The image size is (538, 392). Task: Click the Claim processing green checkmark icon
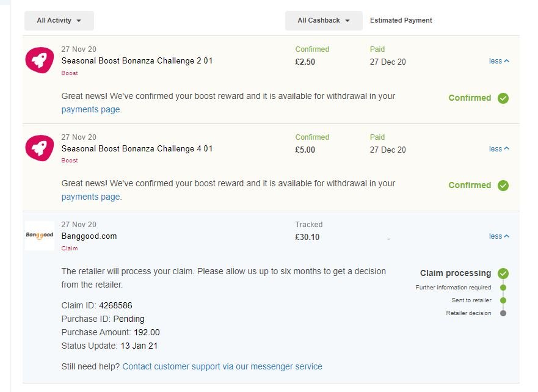click(x=503, y=274)
